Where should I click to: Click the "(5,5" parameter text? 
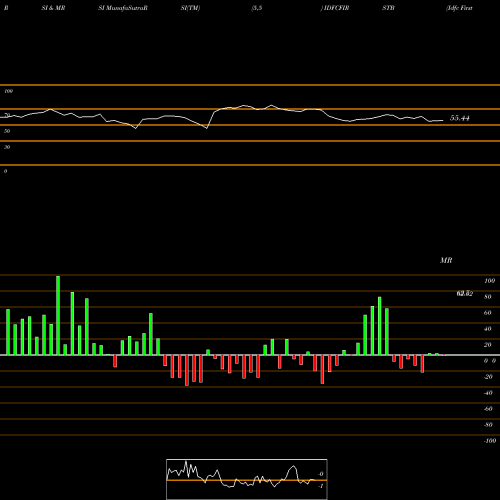[257, 8]
